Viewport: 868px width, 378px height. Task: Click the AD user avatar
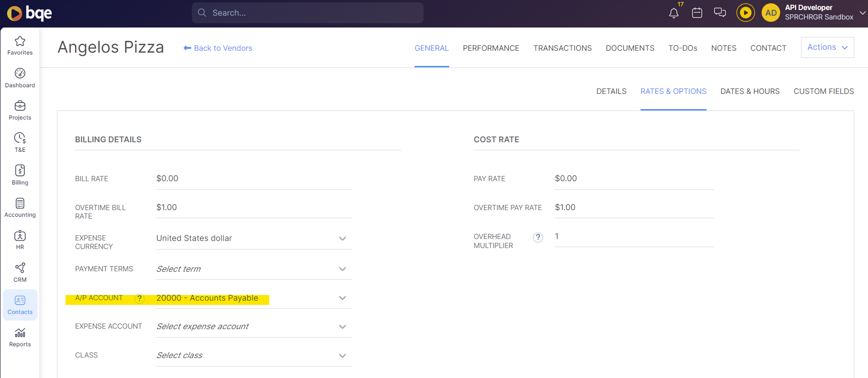[x=771, y=13]
